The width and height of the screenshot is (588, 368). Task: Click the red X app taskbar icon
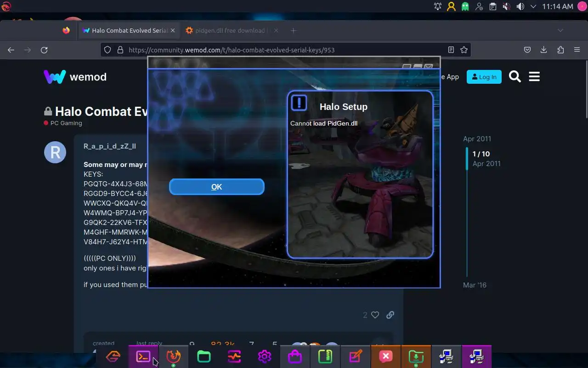(386, 356)
